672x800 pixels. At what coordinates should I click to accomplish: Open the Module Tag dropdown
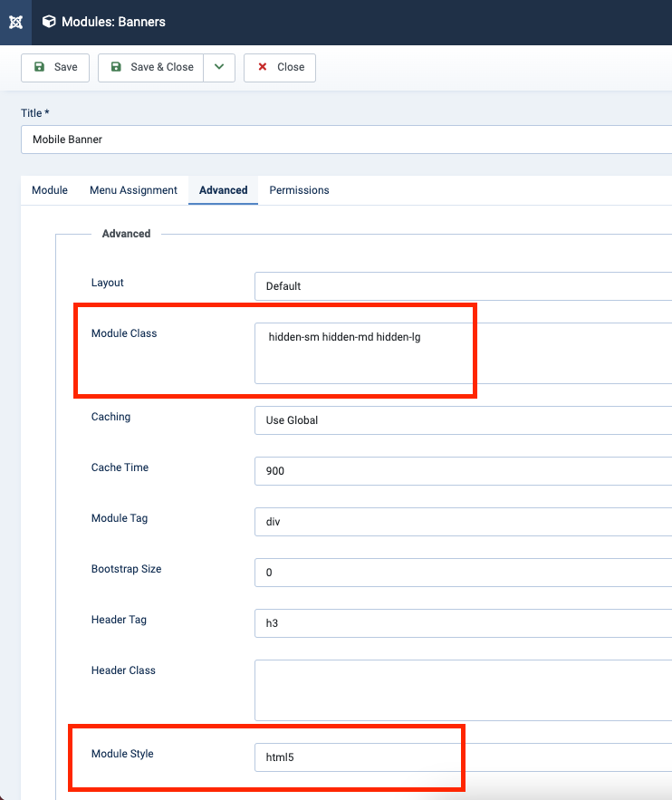(x=463, y=522)
